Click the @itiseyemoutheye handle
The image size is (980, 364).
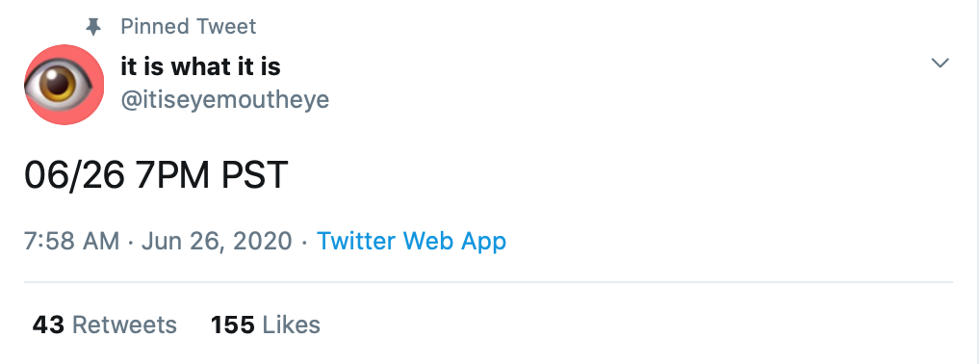tap(225, 99)
